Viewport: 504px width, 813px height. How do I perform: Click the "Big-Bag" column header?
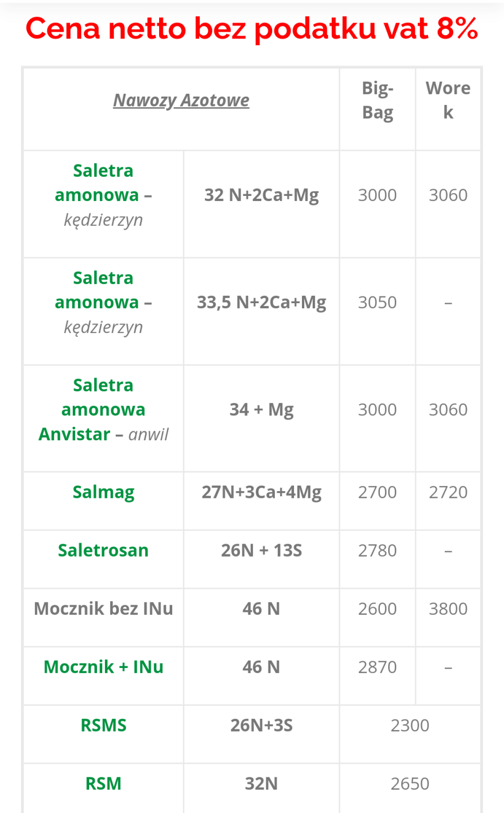(x=378, y=100)
